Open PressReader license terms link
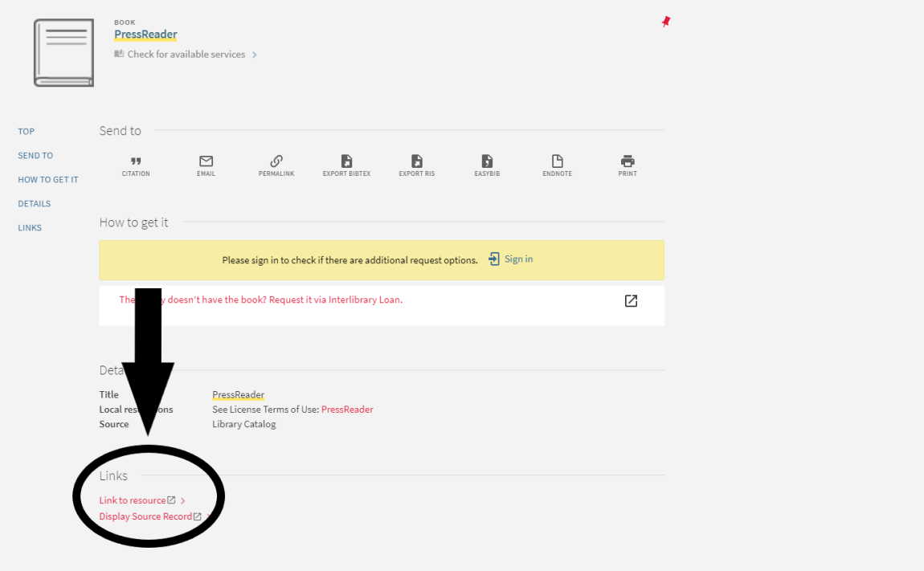 click(347, 410)
